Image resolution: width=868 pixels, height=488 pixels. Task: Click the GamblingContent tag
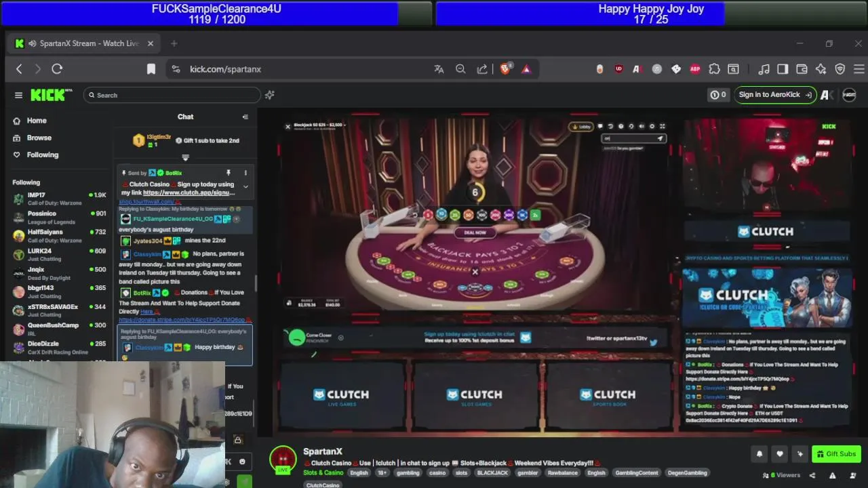[x=637, y=473]
